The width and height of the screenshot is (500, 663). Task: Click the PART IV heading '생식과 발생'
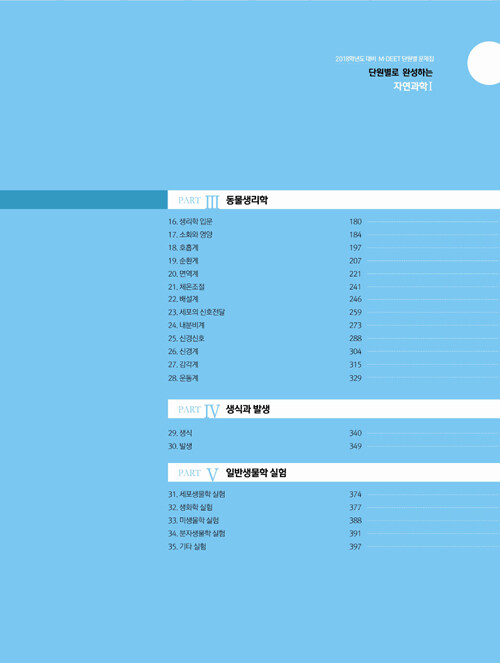coord(248,409)
